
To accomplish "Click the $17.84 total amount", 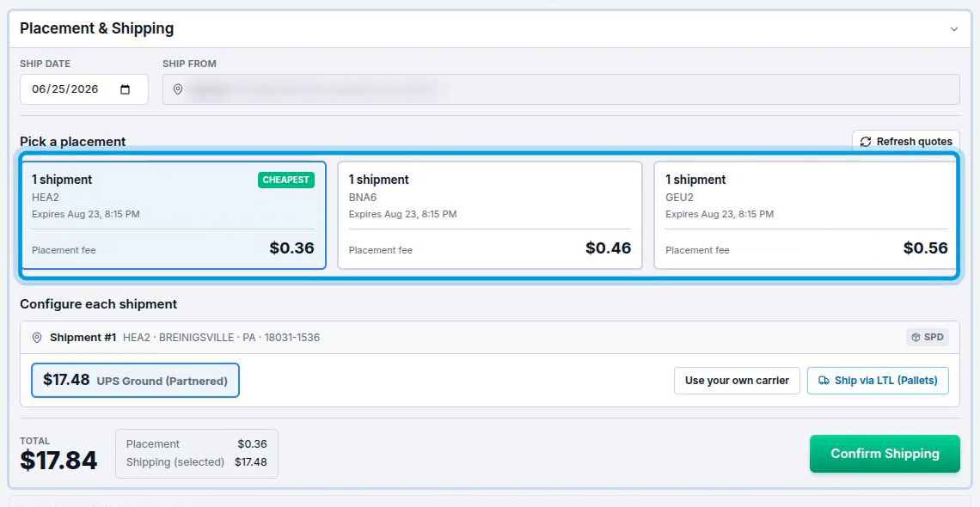I will (58, 461).
